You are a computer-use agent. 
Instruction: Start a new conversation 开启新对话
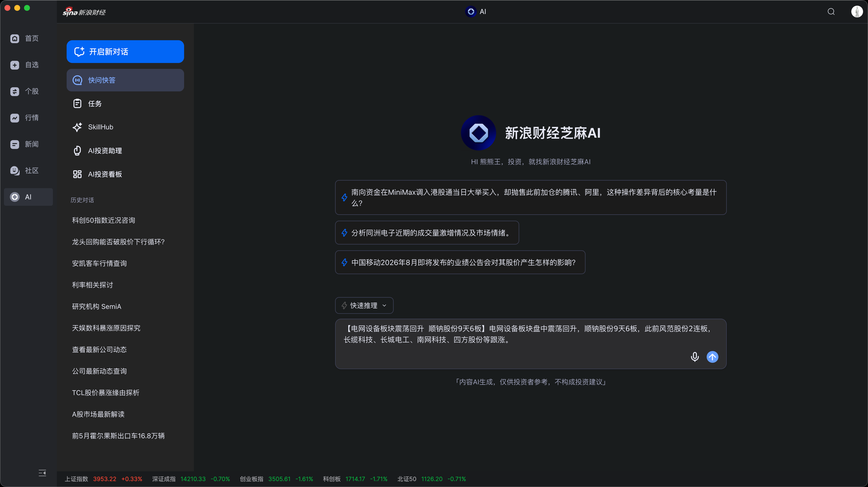click(125, 51)
